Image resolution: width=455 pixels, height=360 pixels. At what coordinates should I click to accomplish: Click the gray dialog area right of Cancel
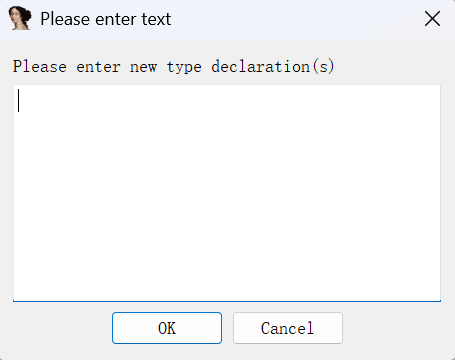click(x=397, y=328)
